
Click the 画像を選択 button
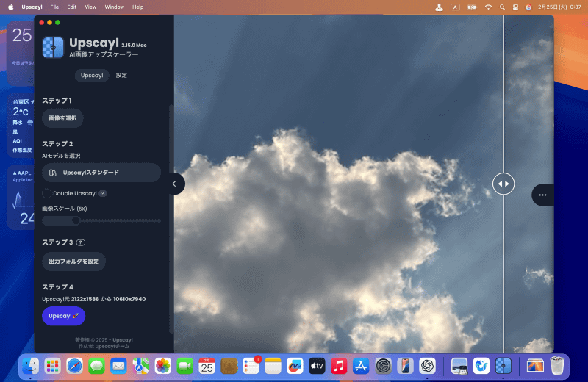(x=62, y=118)
